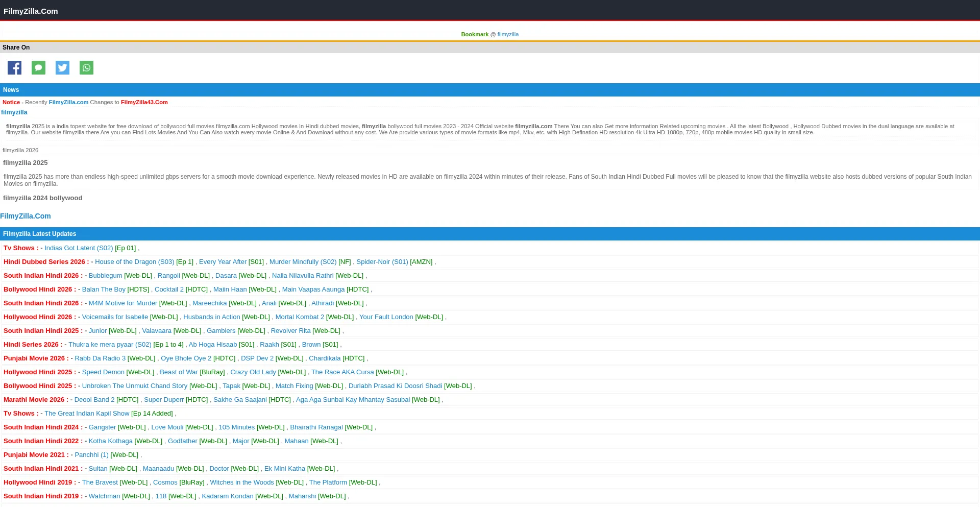This screenshot has width=980, height=507.
Task: Open the Gamblers movie link
Action: (221, 331)
